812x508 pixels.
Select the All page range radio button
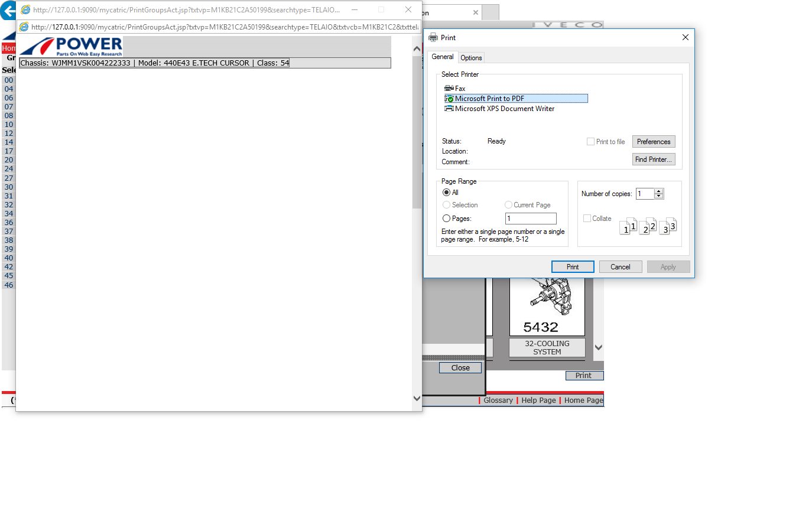coord(446,193)
